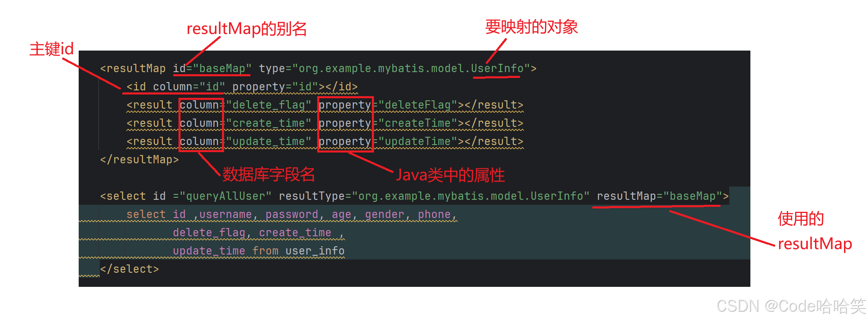Click the red Java类中的属性 annotation label
The height and width of the screenshot is (320, 868).
tap(451, 175)
